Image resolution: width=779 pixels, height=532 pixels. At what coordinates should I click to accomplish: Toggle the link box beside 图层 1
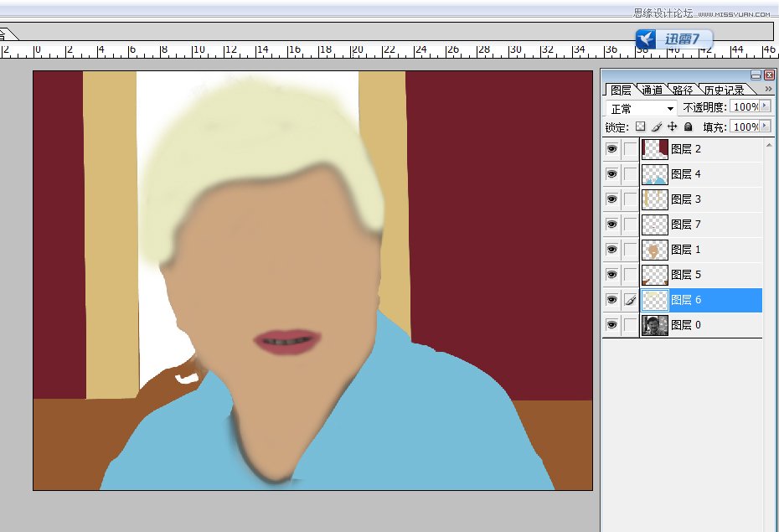631,250
